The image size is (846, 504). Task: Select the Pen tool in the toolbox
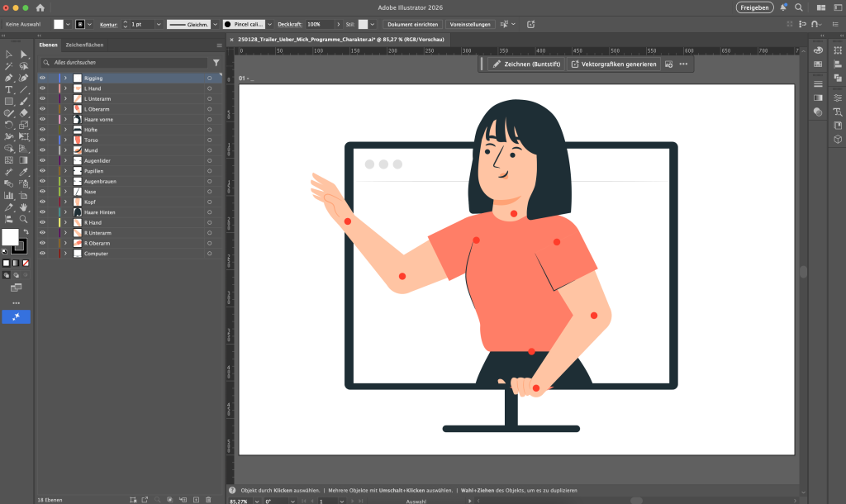click(8, 78)
